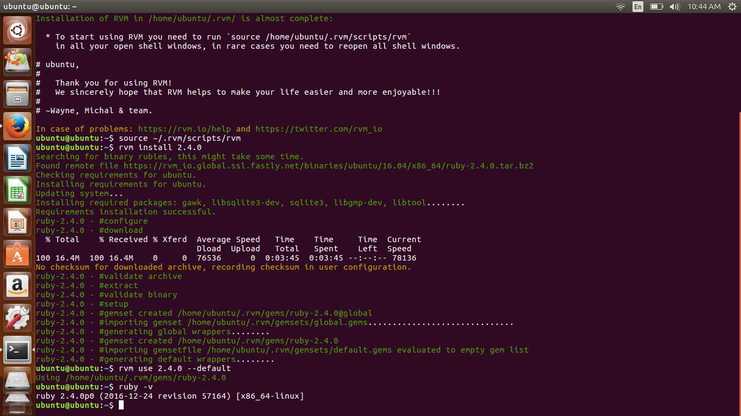The width and height of the screenshot is (741, 416).
Task: Click the 'Updating system...' line
Action: [x=79, y=193]
